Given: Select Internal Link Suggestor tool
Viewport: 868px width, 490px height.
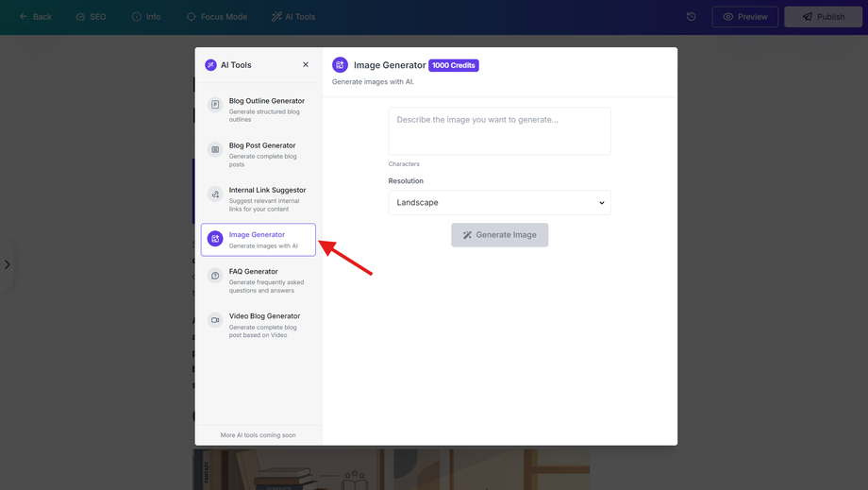Looking at the screenshot, I should tap(258, 199).
